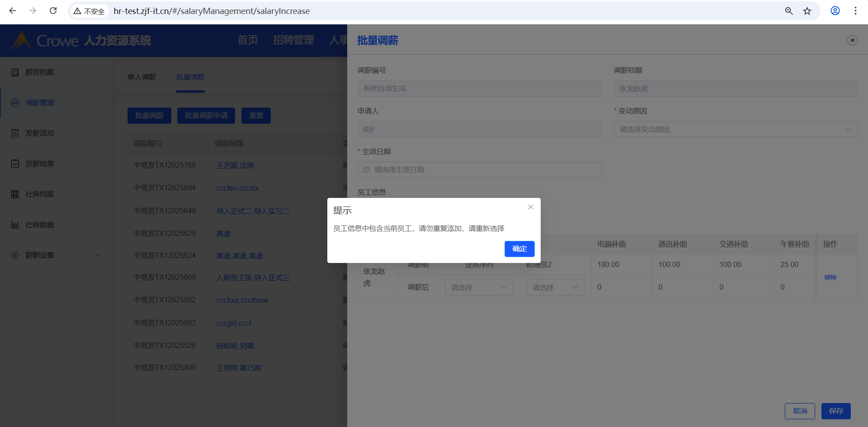Click the browser back arrow
Image resolution: width=868 pixels, height=427 pixels.
(x=13, y=11)
